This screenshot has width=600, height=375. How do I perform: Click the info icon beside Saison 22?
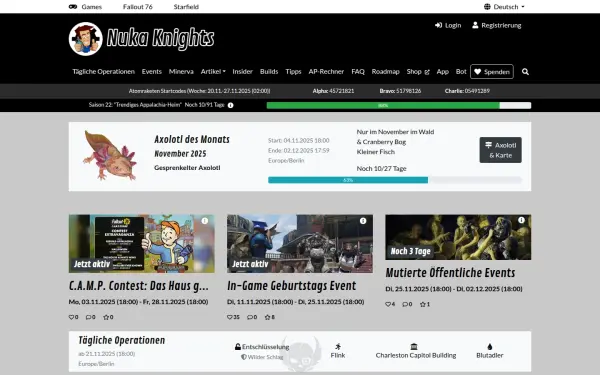[x=230, y=105]
